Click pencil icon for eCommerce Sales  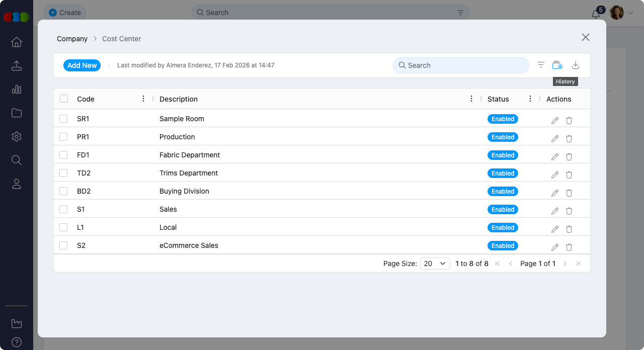point(555,247)
